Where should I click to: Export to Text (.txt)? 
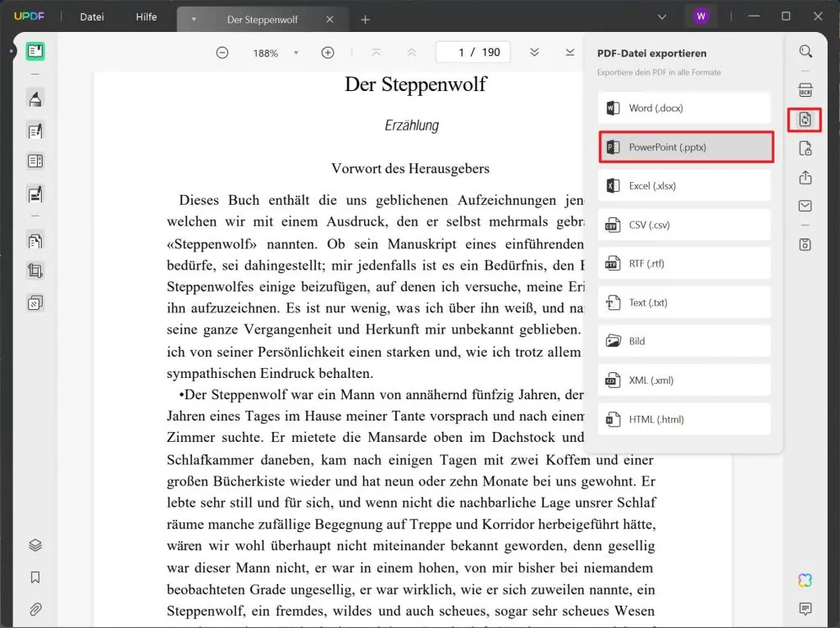pos(684,303)
